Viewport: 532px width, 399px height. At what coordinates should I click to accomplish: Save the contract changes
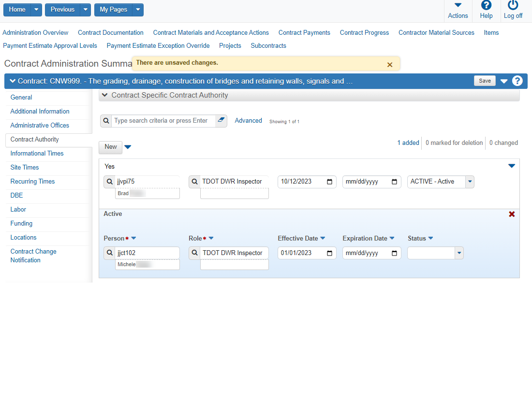point(485,81)
